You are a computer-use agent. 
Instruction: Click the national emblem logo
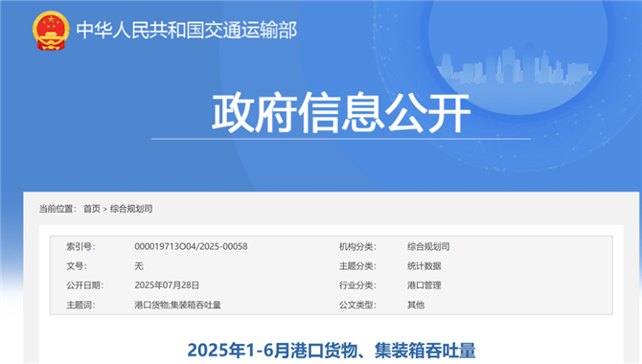pyautogui.click(x=51, y=31)
